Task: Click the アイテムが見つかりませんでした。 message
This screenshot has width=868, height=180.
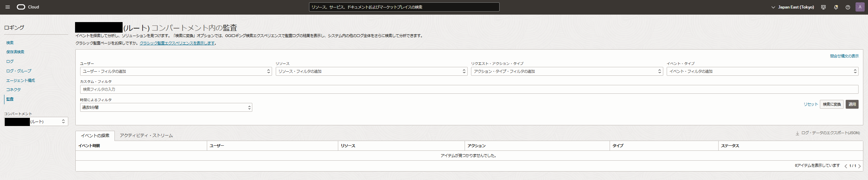Action: pyautogui.click(x=469, y=156)
